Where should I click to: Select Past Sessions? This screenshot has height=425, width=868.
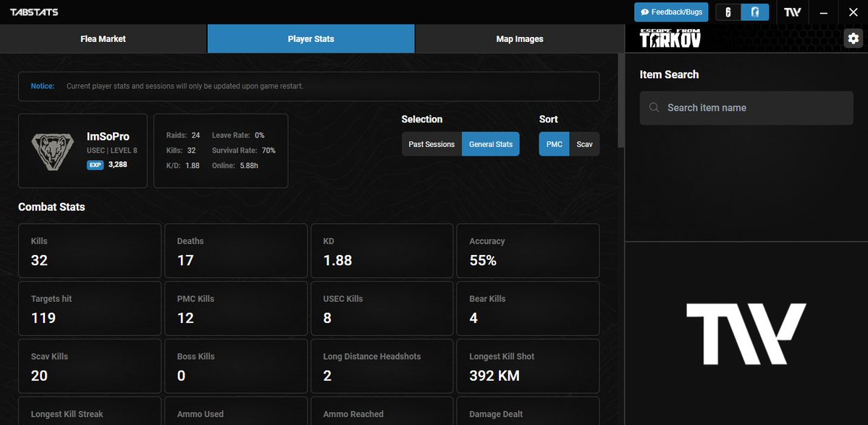tap(431, 144)
